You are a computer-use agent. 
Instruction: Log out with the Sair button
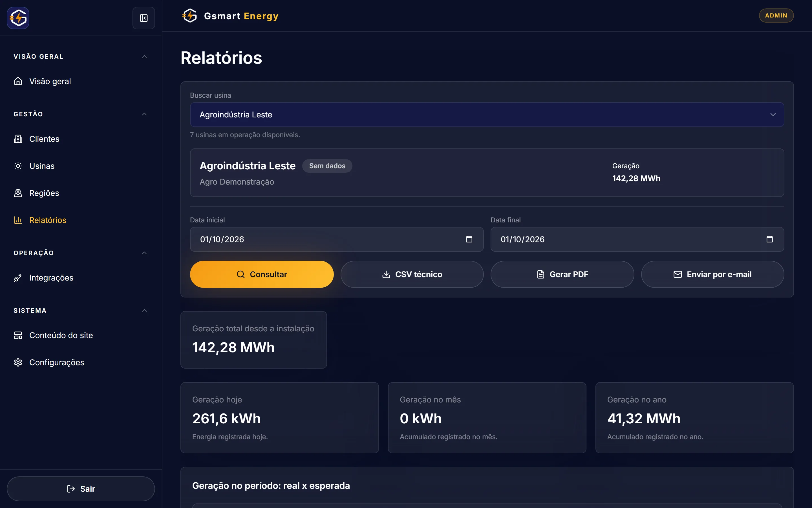point(81,489)
